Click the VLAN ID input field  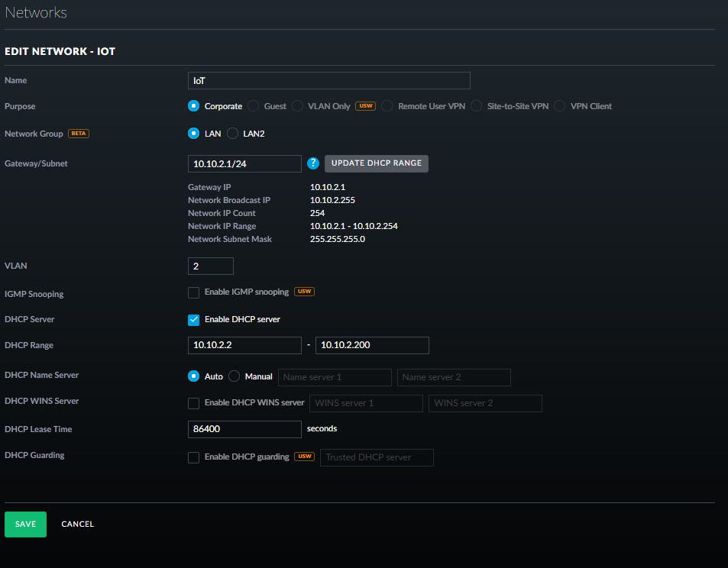[x=210, y=266]
